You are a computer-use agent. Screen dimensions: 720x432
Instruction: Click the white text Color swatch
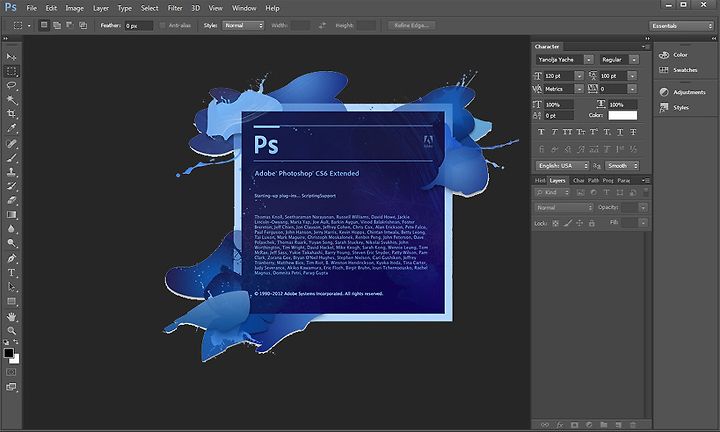click(x=623, y=115)
